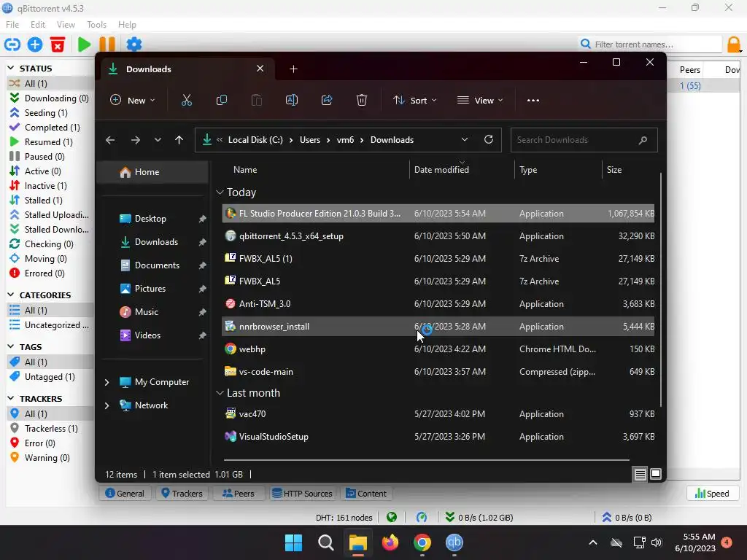Screen dimensions: 747x560
Task: Collapse the STATUS section in qBittorrent
Action: (11, 68)
